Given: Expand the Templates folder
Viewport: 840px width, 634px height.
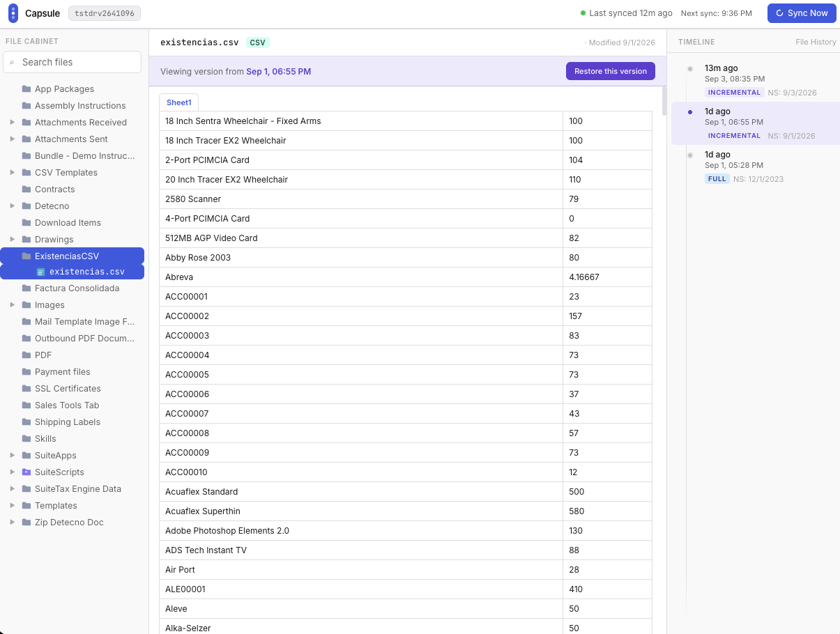Looking at the screenshot, I should coord(13,506).
